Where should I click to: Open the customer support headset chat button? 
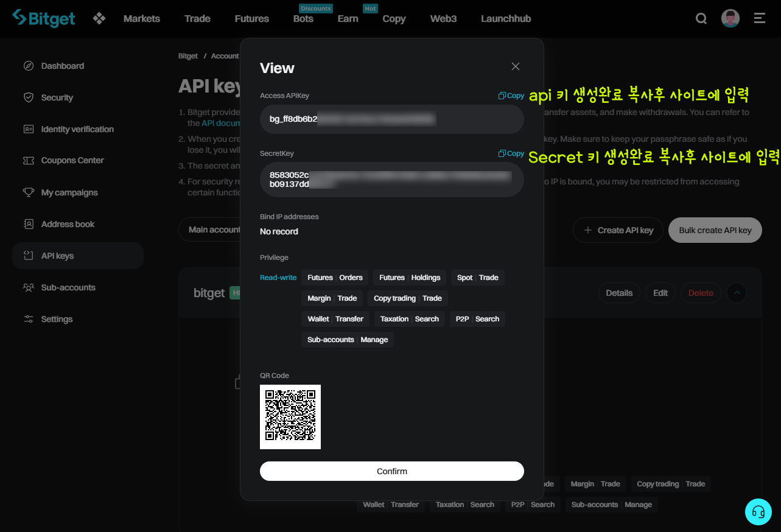pyautogui.click(x=758, y=512)
